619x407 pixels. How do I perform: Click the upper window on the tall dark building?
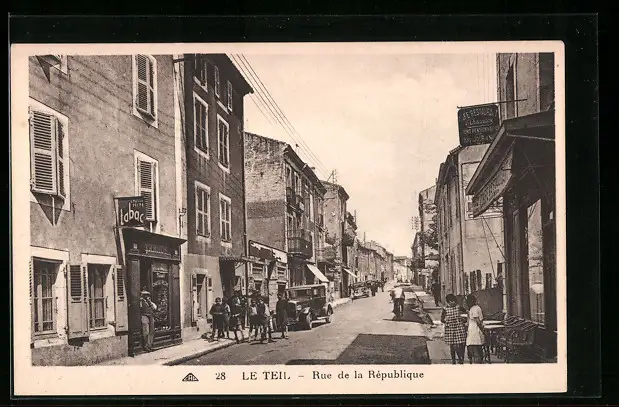[201, 125]
